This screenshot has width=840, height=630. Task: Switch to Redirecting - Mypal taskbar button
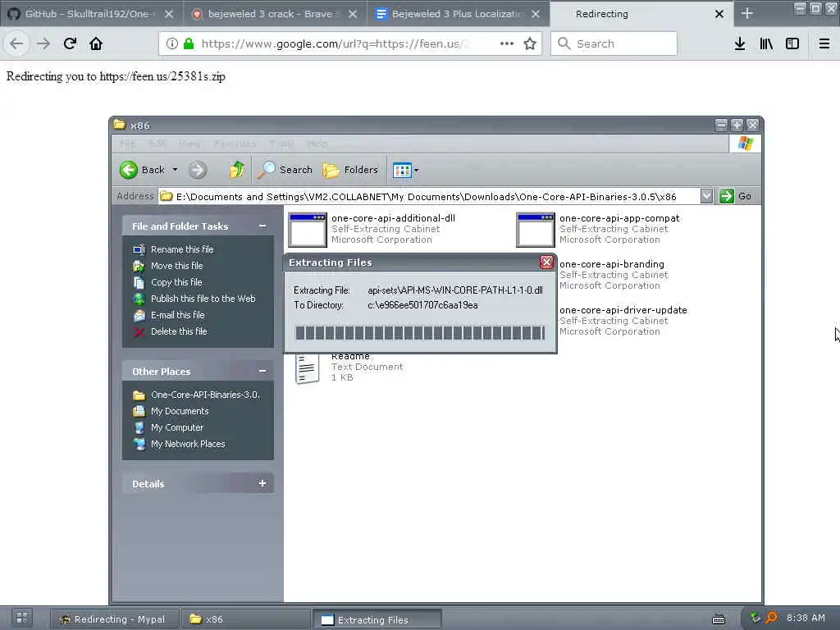point(114,619)
